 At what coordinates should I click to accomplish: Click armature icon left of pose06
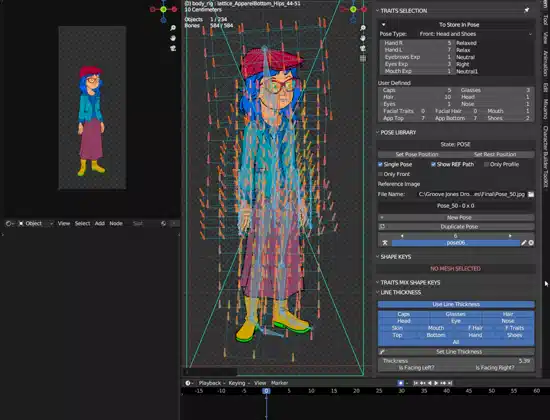(x=385, y=243)
